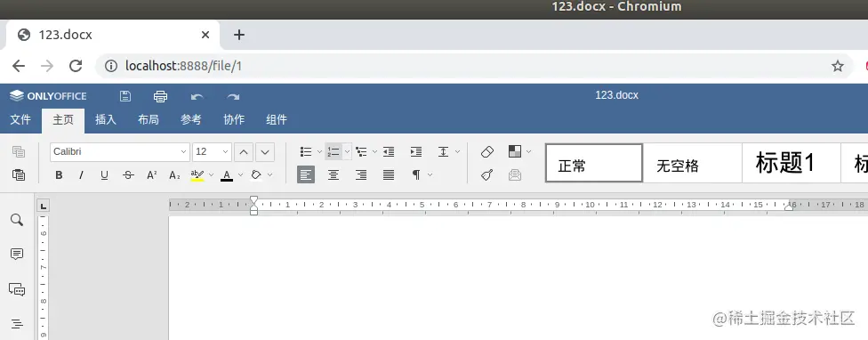This screenshot has height=340, width=868.
Task: Insert a numbered list
Action: click(x=334, y=151)
